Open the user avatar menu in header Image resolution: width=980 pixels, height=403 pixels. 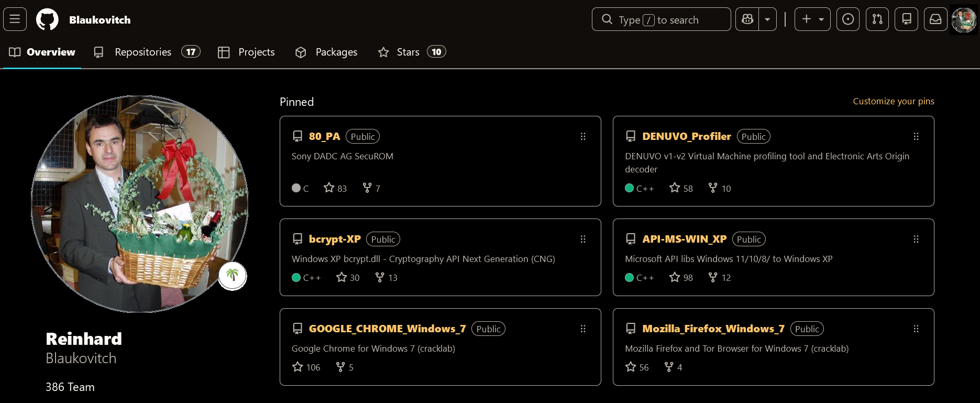[x=964, y=19]
